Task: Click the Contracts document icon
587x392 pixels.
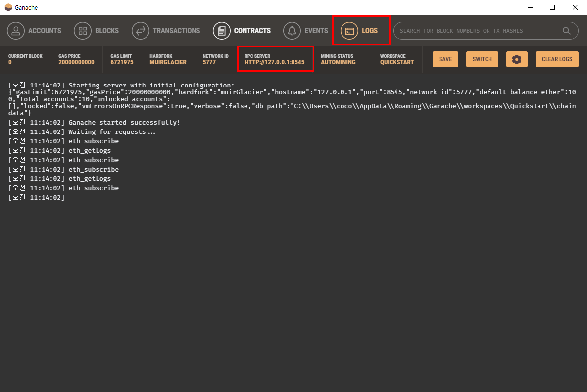Action: [x=222, y=31]
